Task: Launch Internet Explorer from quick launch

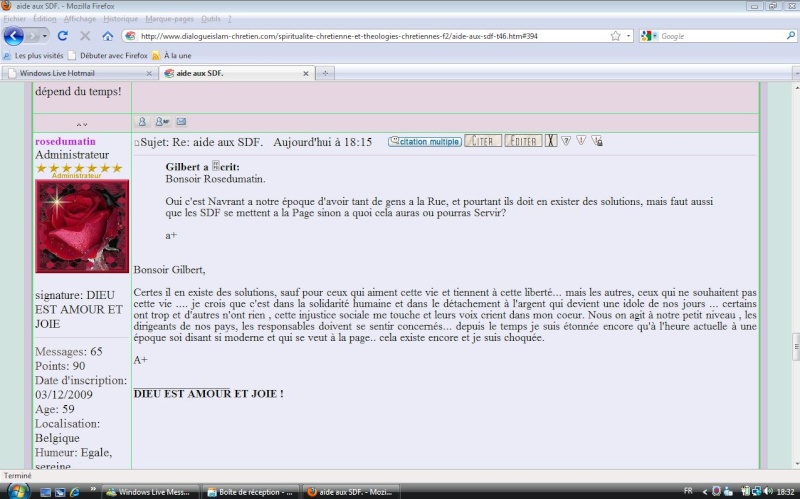Action: pyautogui.click(x=74, y=492)
